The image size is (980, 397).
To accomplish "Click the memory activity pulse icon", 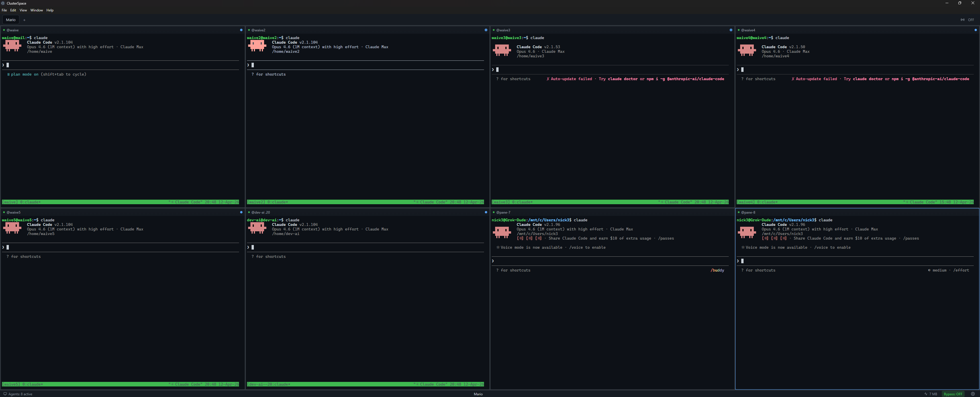I will click(x=926, y=394).
